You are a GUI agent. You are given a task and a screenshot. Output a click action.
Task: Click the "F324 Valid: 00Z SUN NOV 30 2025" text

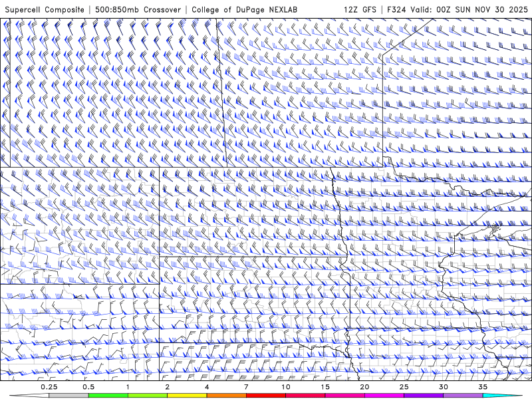[458, 10]
